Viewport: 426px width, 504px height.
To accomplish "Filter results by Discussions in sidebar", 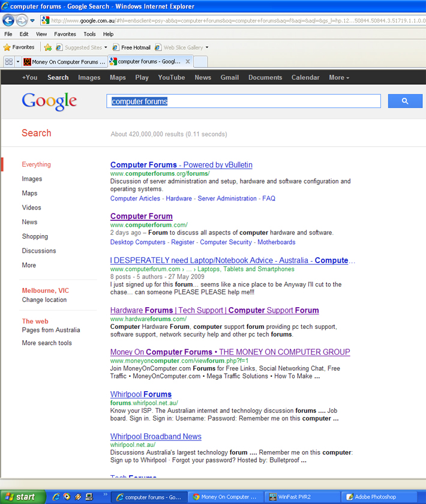I will 39,251.
